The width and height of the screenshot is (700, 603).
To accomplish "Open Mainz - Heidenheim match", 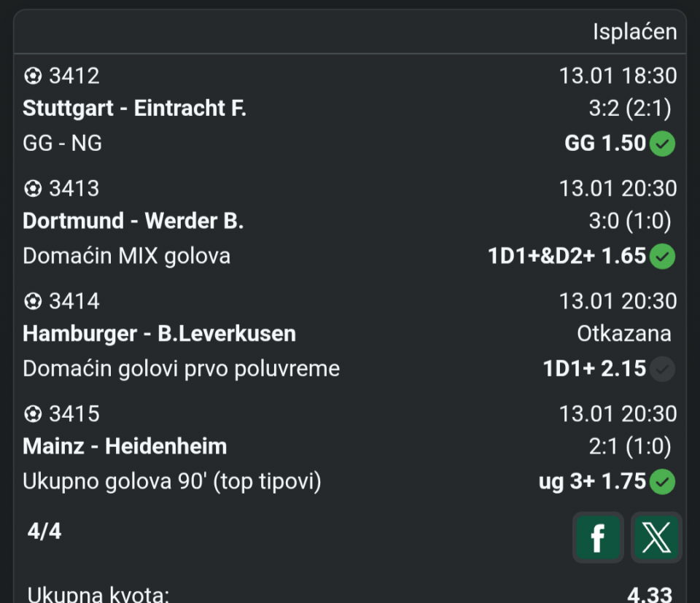I will point(125,446).
